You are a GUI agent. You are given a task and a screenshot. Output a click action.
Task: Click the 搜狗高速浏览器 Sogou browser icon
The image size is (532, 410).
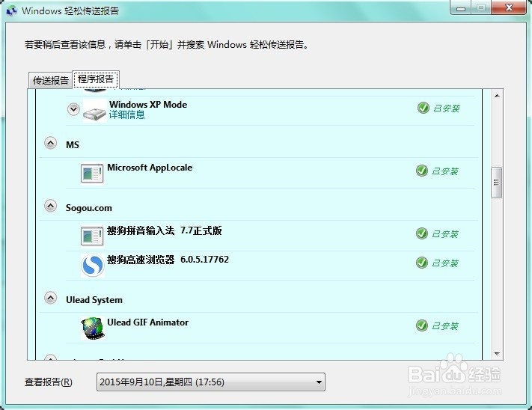coord(92,265)
